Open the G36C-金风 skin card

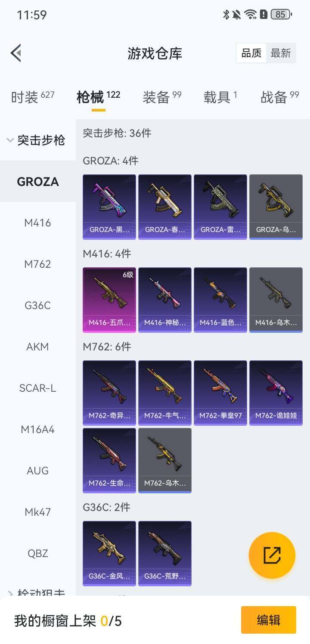coord(109,554)
